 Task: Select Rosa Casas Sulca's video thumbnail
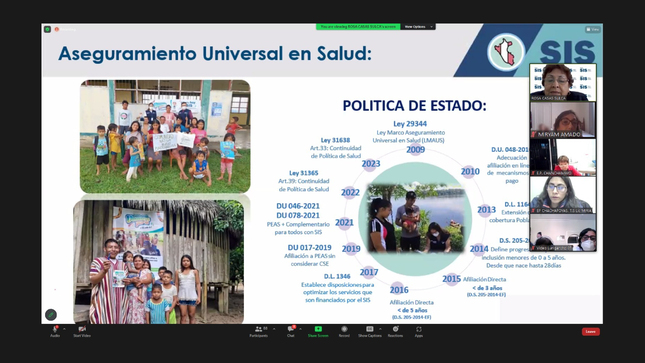(x=562, y=82)
